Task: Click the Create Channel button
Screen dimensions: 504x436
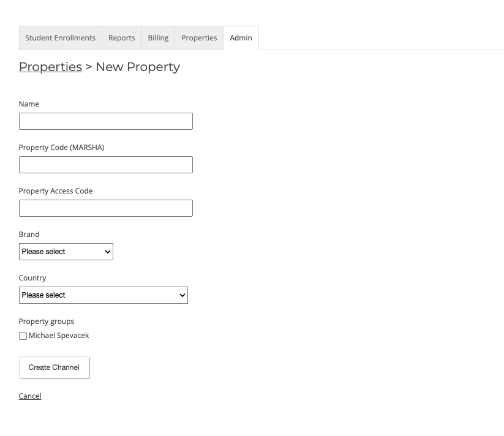Action: 55,367
